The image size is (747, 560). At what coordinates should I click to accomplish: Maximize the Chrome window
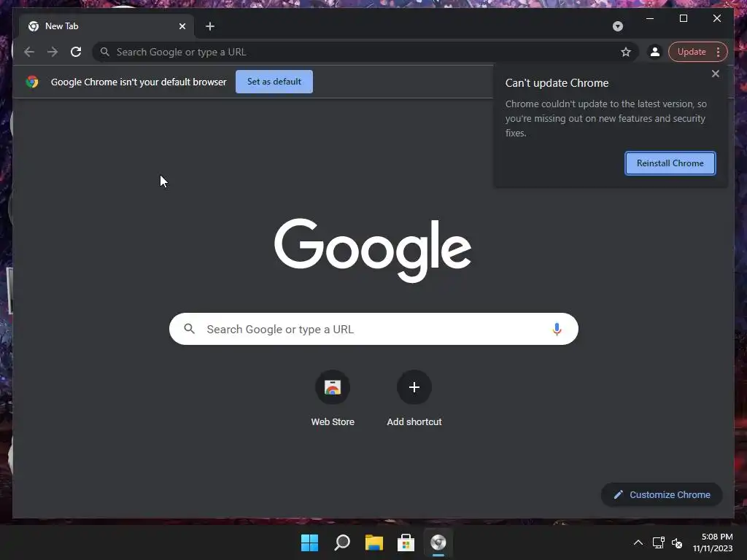click(683, 18)
